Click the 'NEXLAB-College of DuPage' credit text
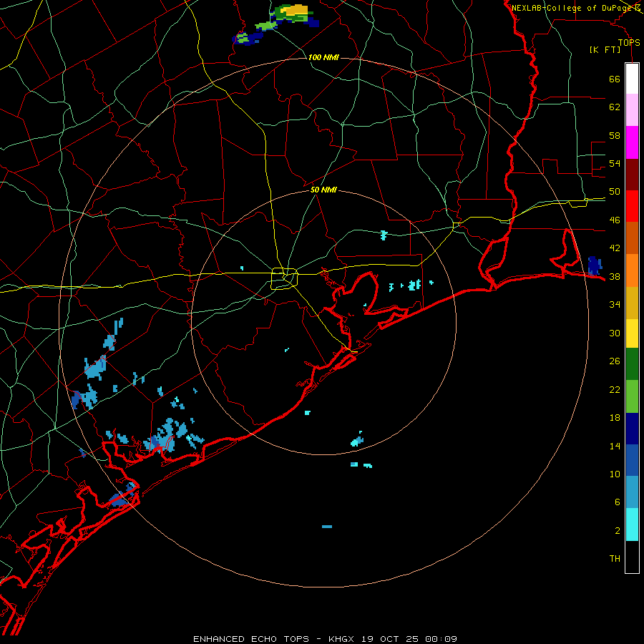 click(572, 8)
